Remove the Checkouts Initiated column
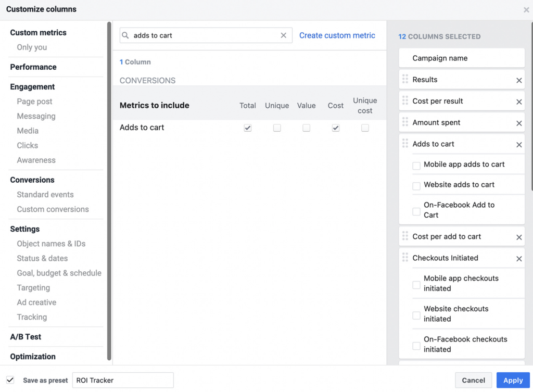533x392 pixels. (519, 259)
